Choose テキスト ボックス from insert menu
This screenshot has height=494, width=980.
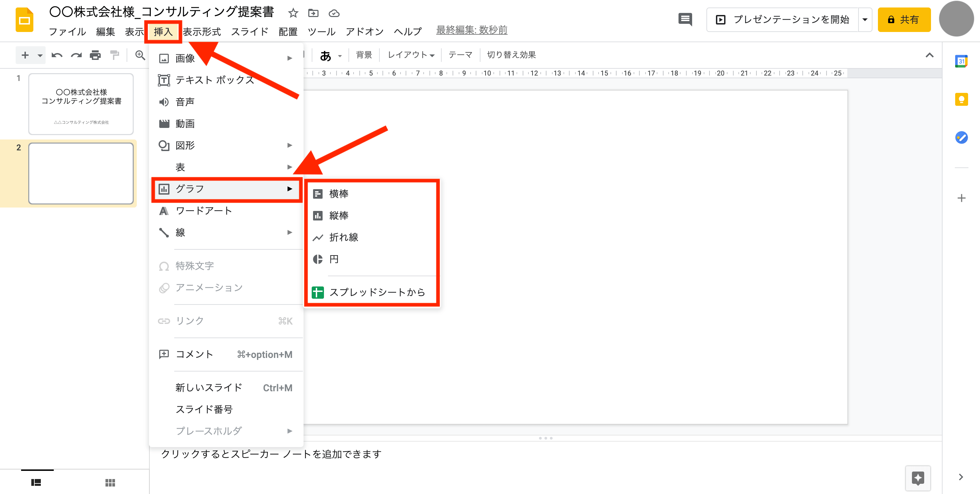coord(226,80)
